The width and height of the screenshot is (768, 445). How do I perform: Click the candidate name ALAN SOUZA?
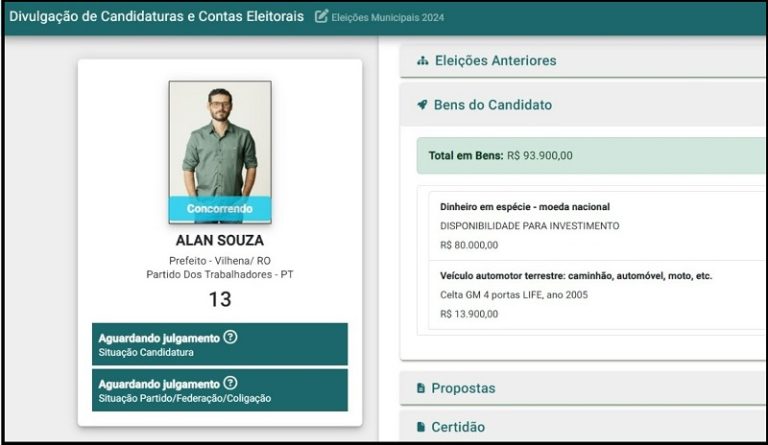click(x=220, y=240)
